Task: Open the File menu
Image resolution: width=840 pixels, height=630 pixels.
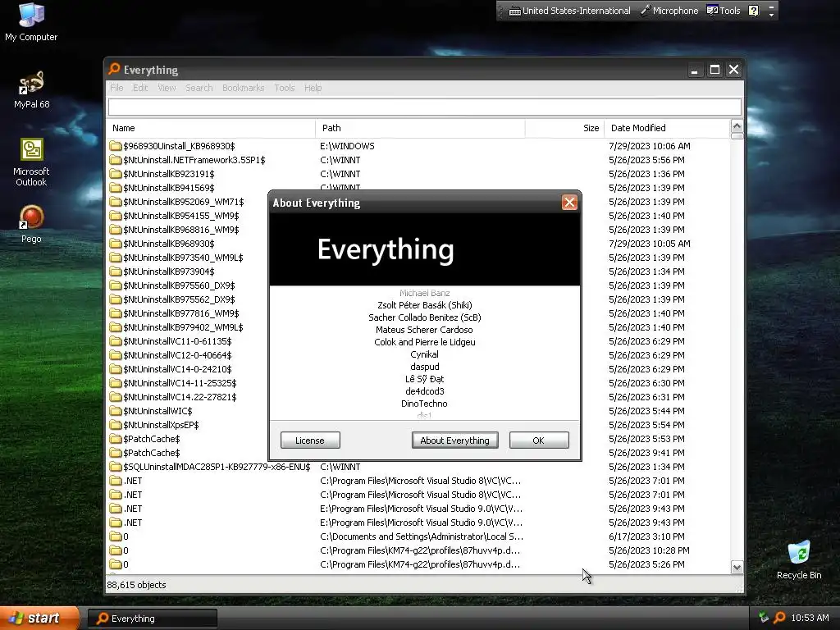Action: 116,88
